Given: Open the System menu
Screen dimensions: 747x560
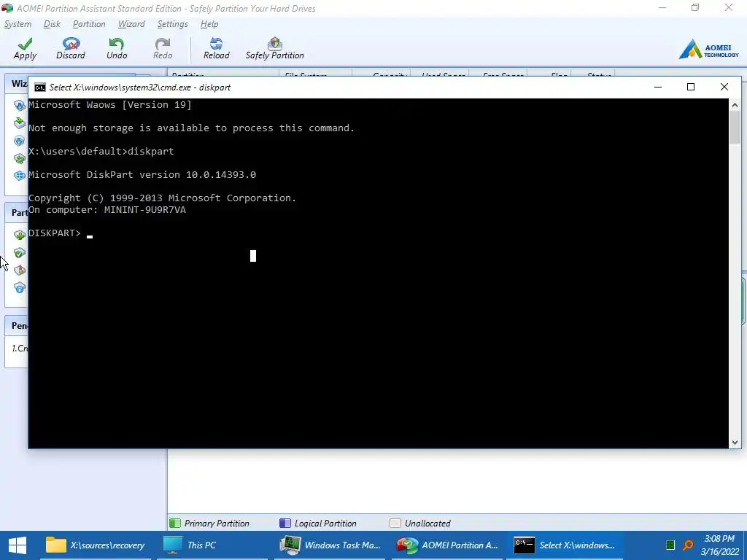Looking at the screenshot, I should click(18, 24).
